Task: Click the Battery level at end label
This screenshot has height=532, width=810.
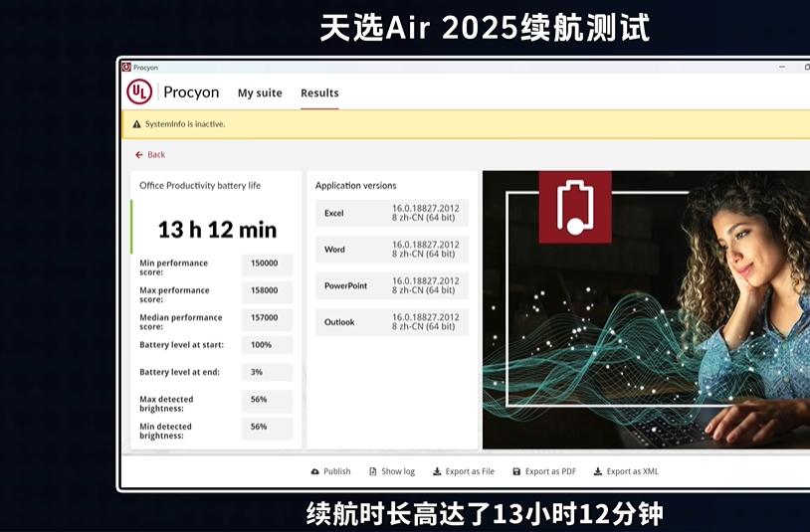Action: [179, 372]
